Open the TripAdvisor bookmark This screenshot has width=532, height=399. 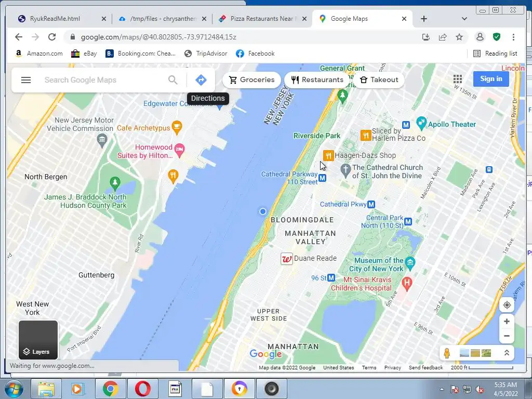coord(206,54)
